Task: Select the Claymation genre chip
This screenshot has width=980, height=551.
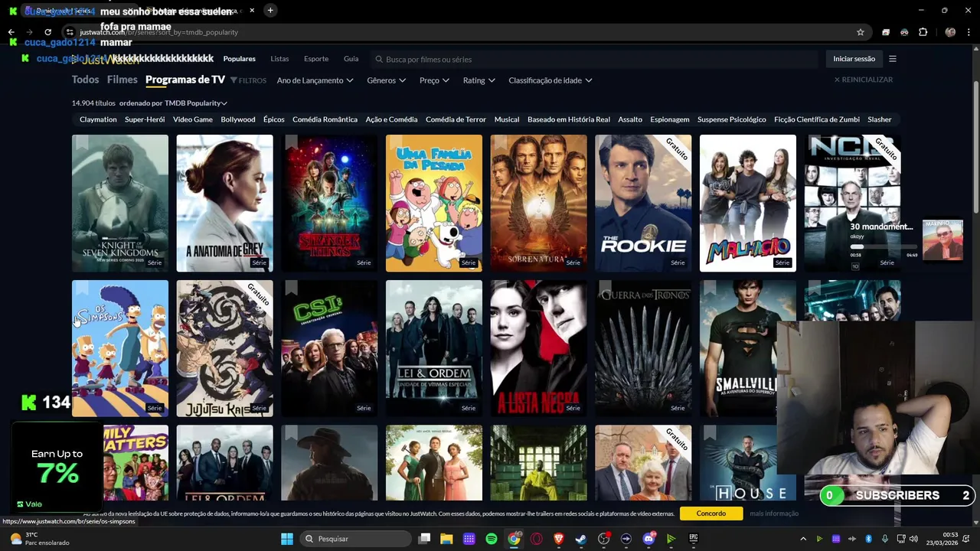Action: (x=98, y=119)
